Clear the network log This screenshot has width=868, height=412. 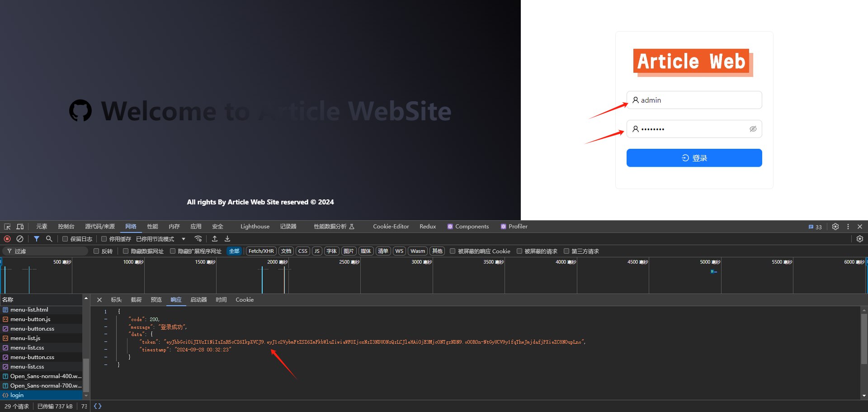(x=20, y=239)
